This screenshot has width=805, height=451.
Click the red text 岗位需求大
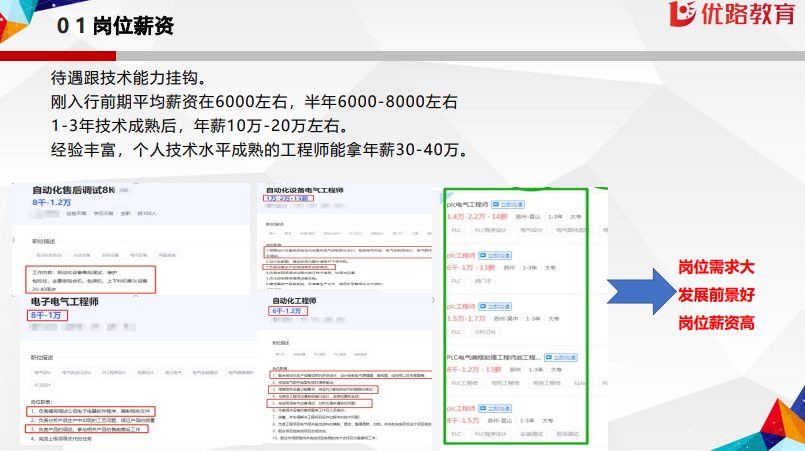[716, 267]
